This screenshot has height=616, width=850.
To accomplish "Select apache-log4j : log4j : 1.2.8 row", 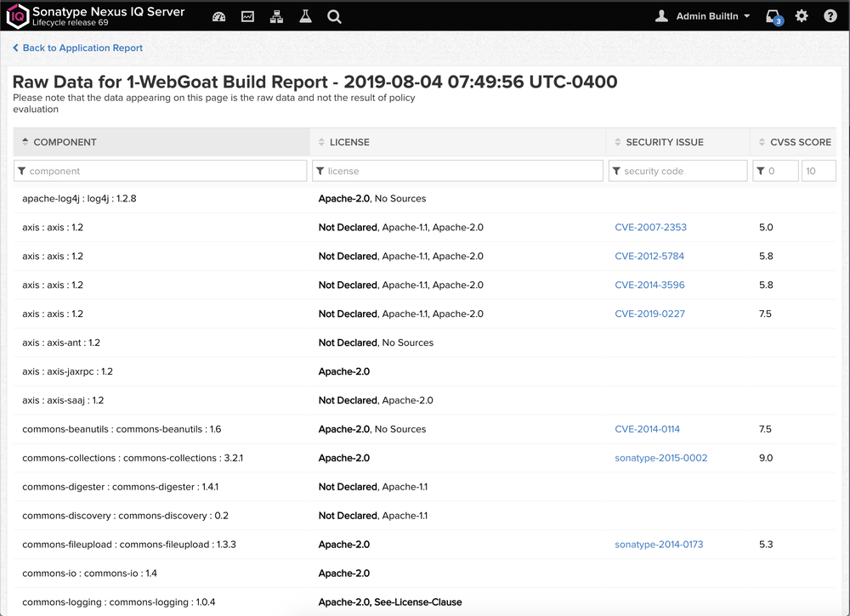I will coord(424,198).
